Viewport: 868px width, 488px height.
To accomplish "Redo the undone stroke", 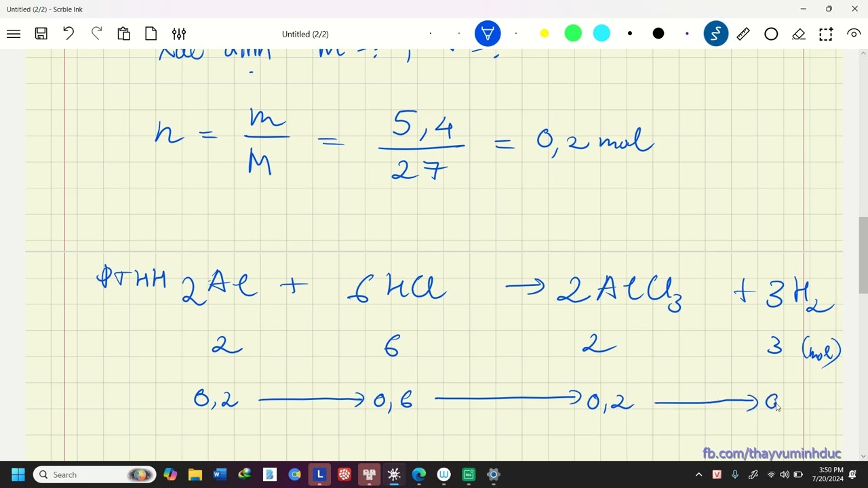I will 96,34.
